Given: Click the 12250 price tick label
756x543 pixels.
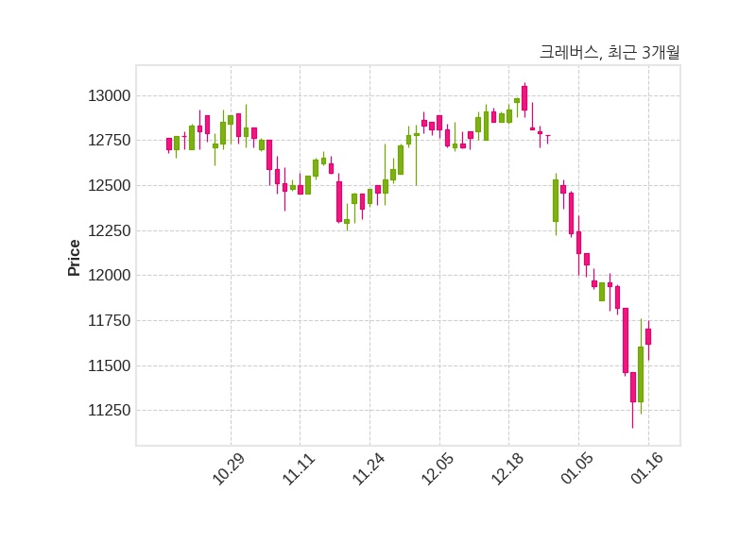Looking at the screenshot, I should tap(105, 231).
